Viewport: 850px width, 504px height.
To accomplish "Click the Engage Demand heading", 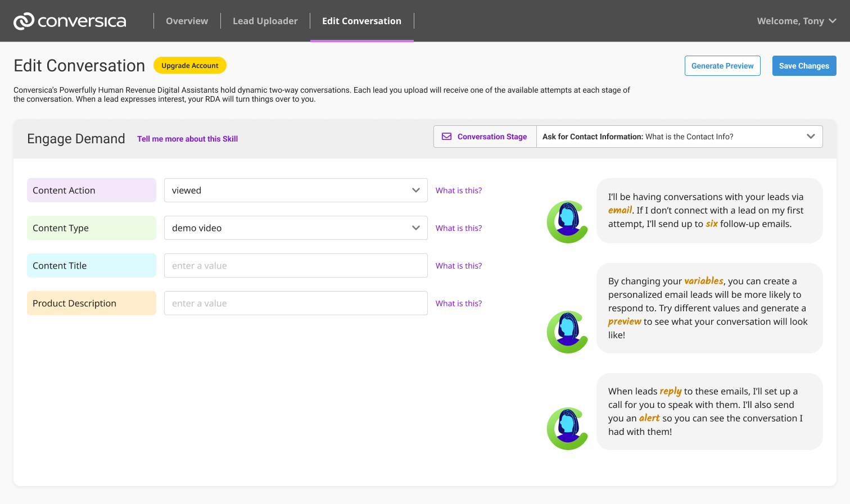I will click(x=76, y=139).
